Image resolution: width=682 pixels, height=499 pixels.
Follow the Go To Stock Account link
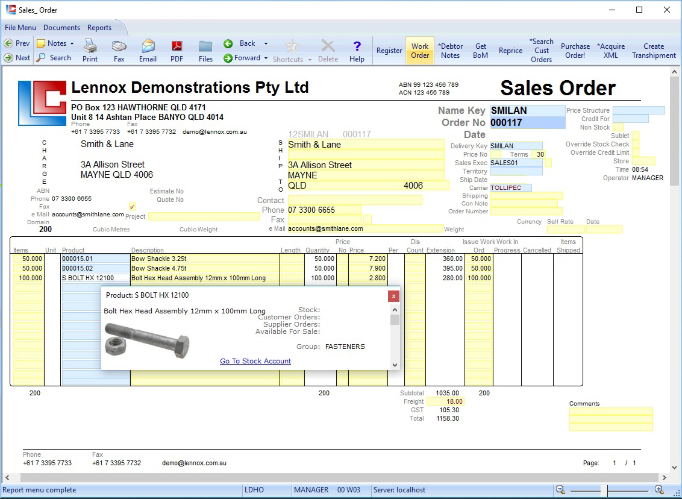(x=255, y=361)
